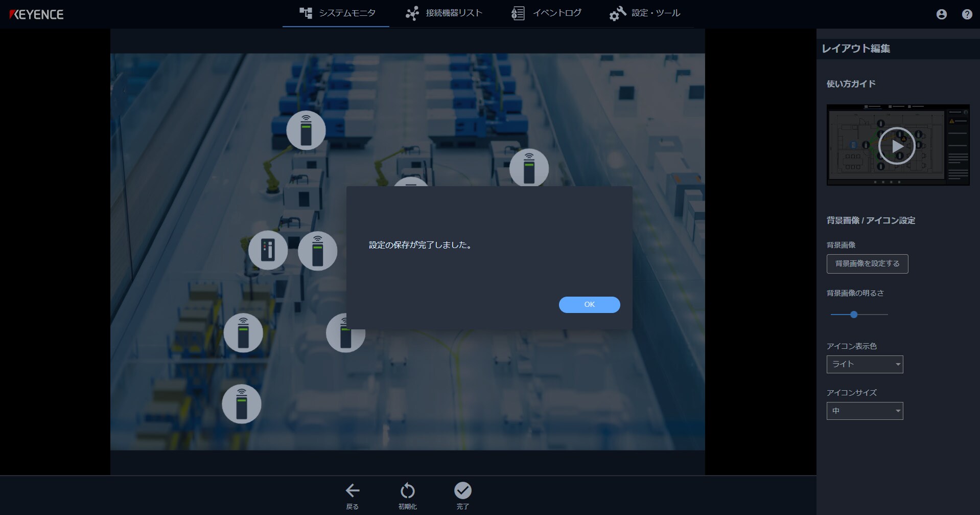Open the help question mark icon
Screen dimensions: 980x515
967,14
